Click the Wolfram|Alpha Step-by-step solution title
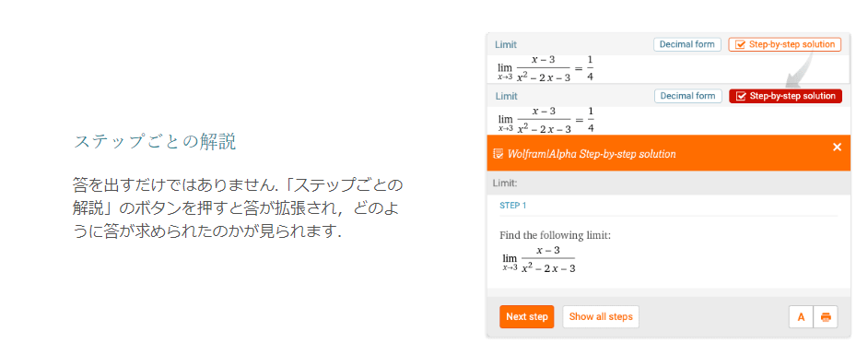Screen dimensions: 868x355 click(592, 153)
